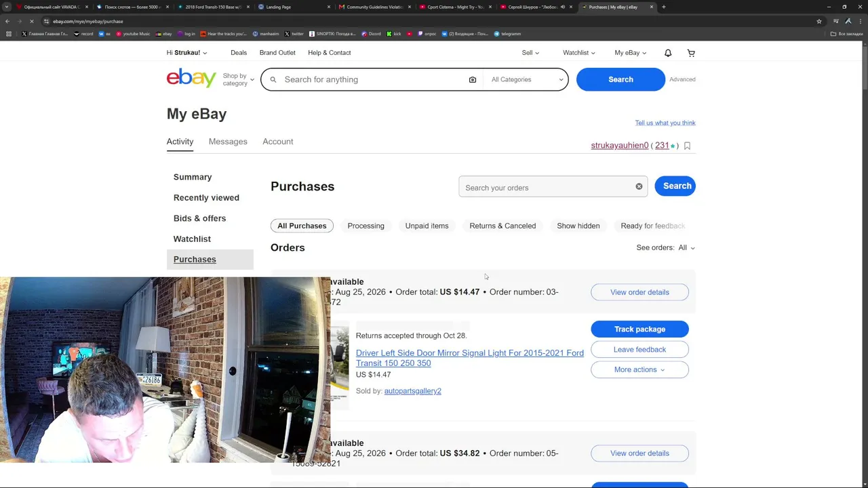Screen dimensions: 868x488
Task: Switch to the Messages tab
Action: pyautogui.click(x=228, y=142)
